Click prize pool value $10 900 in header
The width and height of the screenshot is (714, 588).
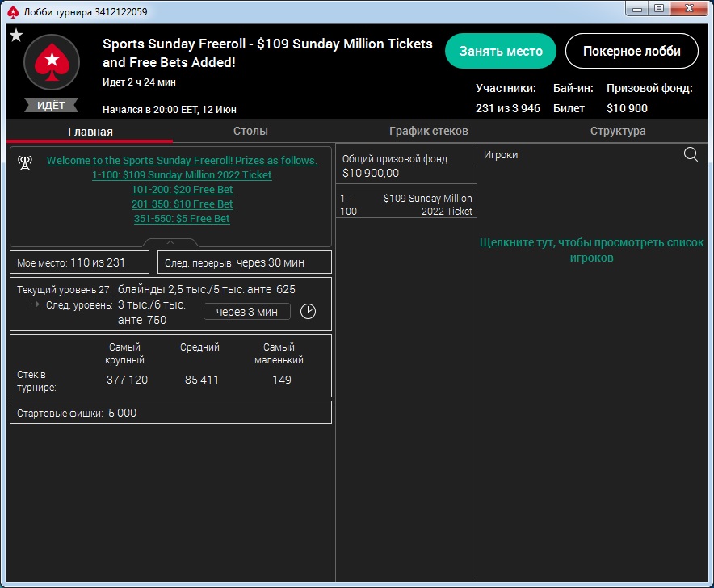[x=627, y=108]
